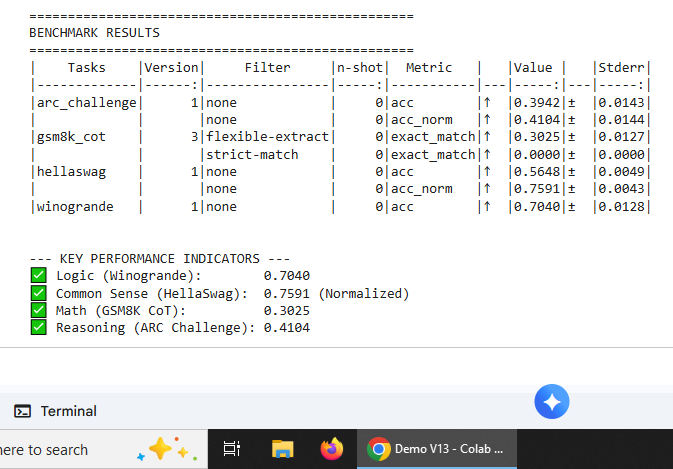Click the stderr value 0.0143
Viewport: 673px width, 469px height.
click(621, 103)
